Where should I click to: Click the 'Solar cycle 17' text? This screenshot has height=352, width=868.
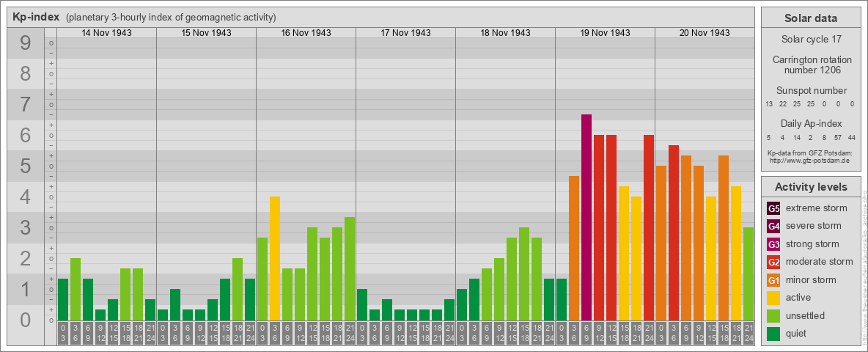click(811, 40)
